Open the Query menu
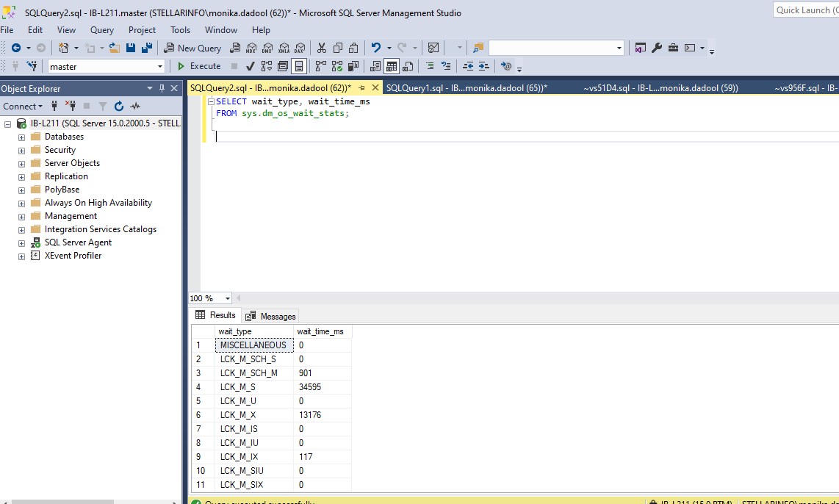This screenshot has width=839, height=504. click(x=102, y=30)
